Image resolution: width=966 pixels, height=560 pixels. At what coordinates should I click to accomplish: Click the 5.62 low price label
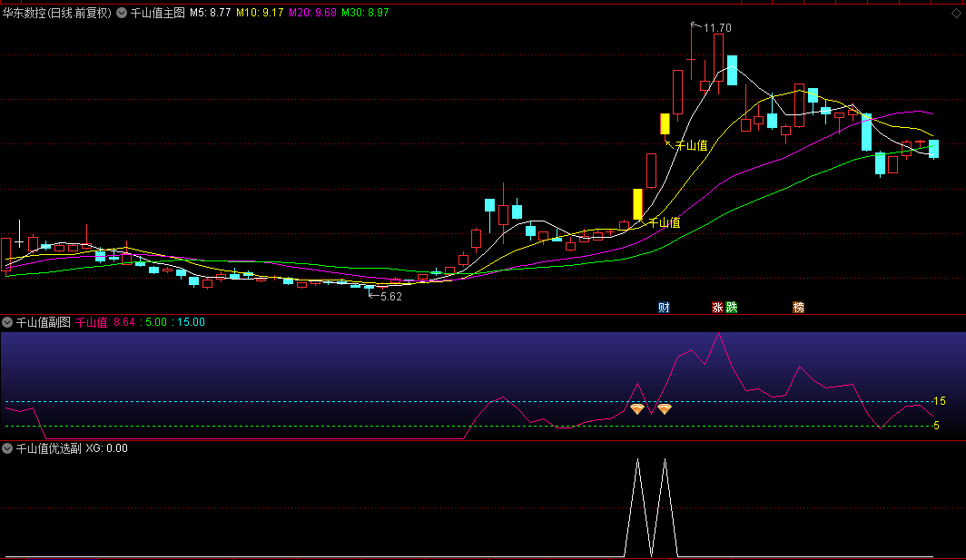[x=391, y=297]
